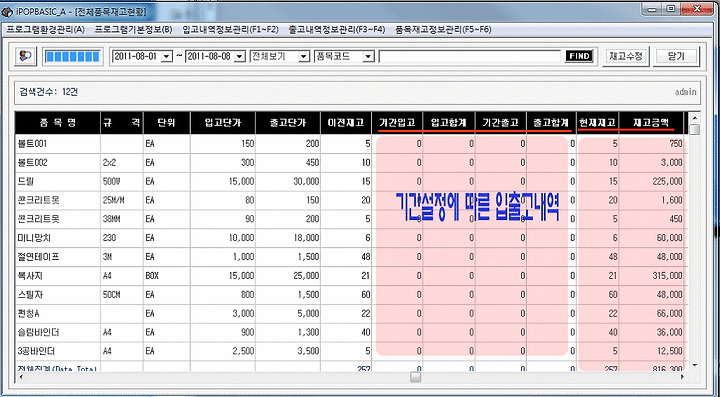The height and width of the screenshot is (397, 720).
Task: Sort by the 출고단가 column header
Action: (x=288, y=123)
